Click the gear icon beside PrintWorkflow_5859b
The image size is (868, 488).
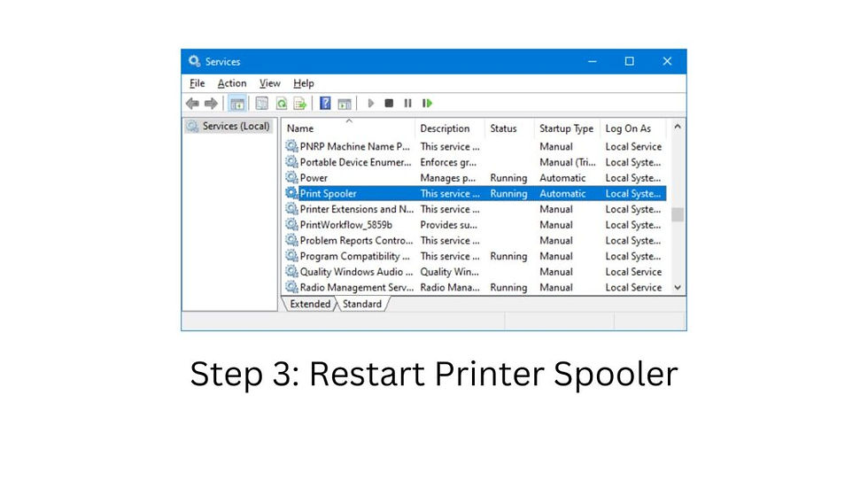(291, 225)
